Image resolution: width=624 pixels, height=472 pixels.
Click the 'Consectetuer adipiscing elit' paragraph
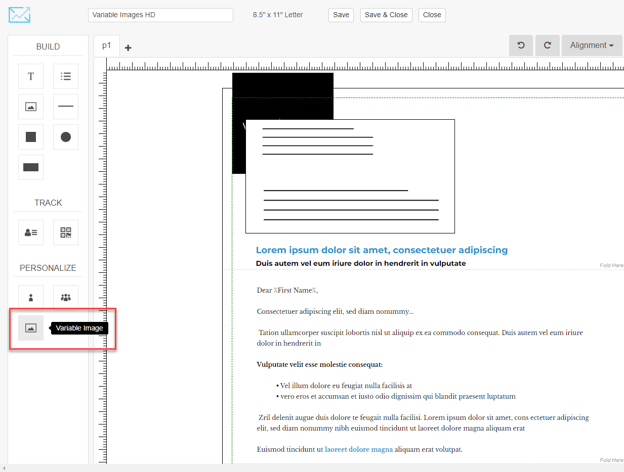tap(335, 311)
